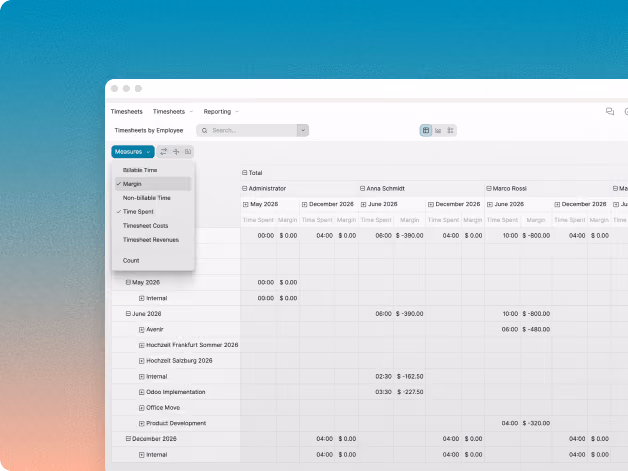Click the flip axis swap icon

pyautogui.click(x=163, y=151)
